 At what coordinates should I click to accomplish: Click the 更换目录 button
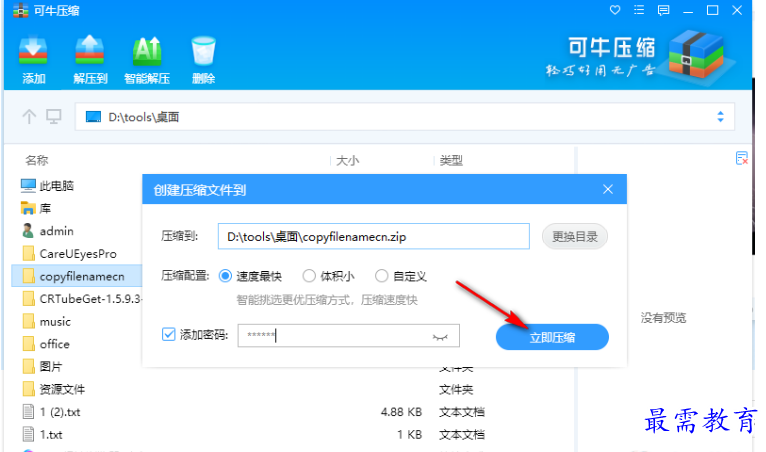(x=574, y=237)
